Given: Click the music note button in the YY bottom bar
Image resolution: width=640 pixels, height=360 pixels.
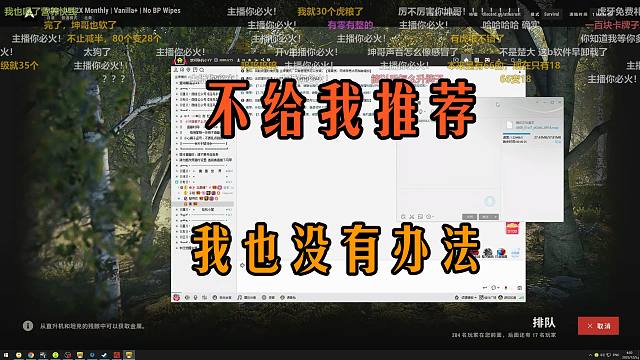Looking at the screenshot, I should point(247,298).
